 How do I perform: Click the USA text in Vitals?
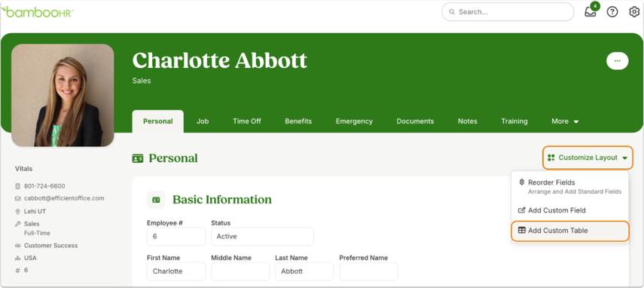click(30, 258)
